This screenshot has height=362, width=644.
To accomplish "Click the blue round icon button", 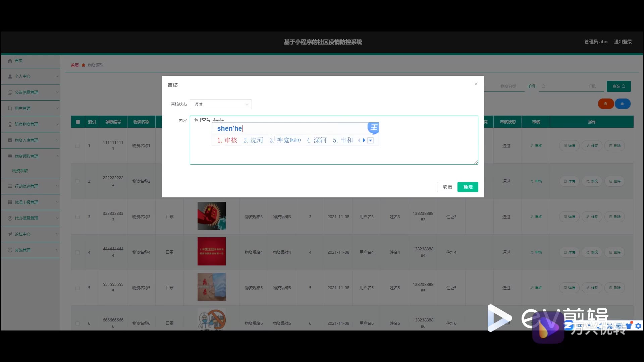I will (622, 104).
